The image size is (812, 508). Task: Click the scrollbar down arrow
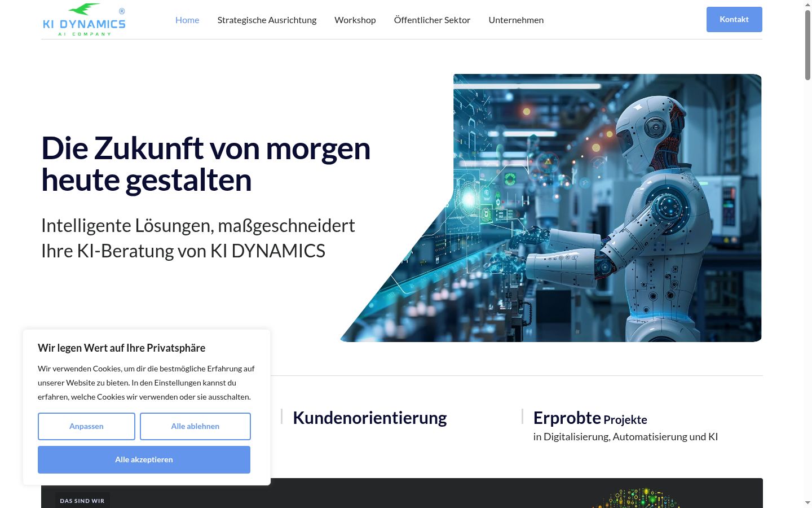[807, 503]
